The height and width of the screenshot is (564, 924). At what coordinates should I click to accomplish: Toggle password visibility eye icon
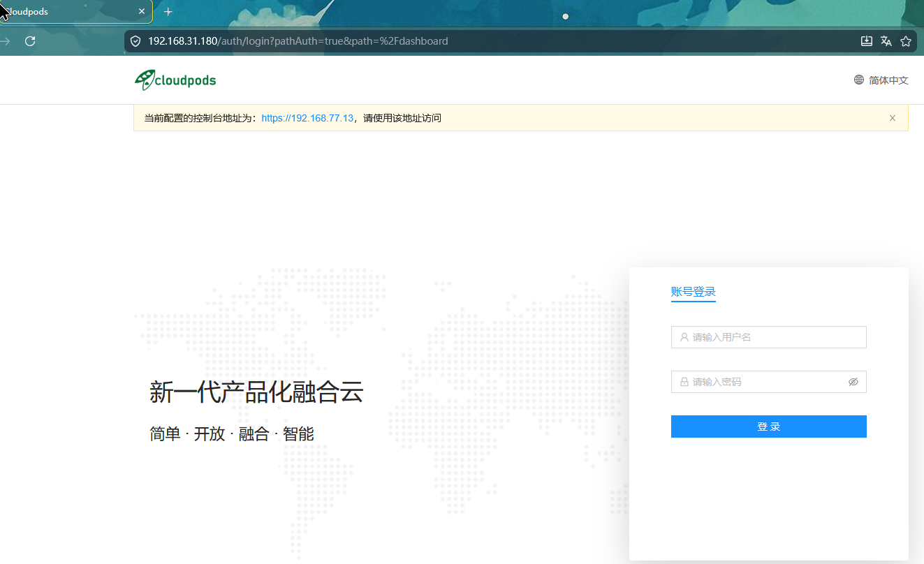[x=853, y=382]
